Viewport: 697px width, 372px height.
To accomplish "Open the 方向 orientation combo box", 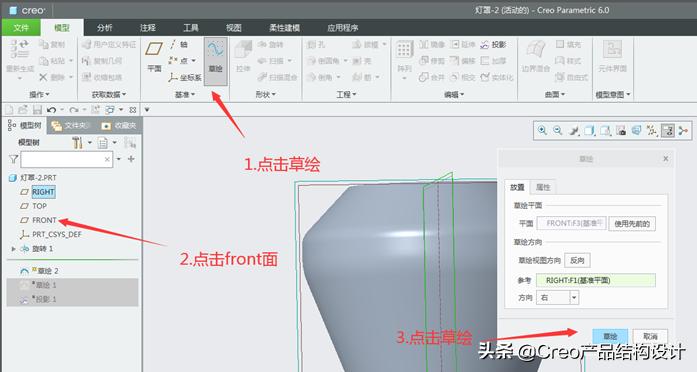I will point(557,297).
